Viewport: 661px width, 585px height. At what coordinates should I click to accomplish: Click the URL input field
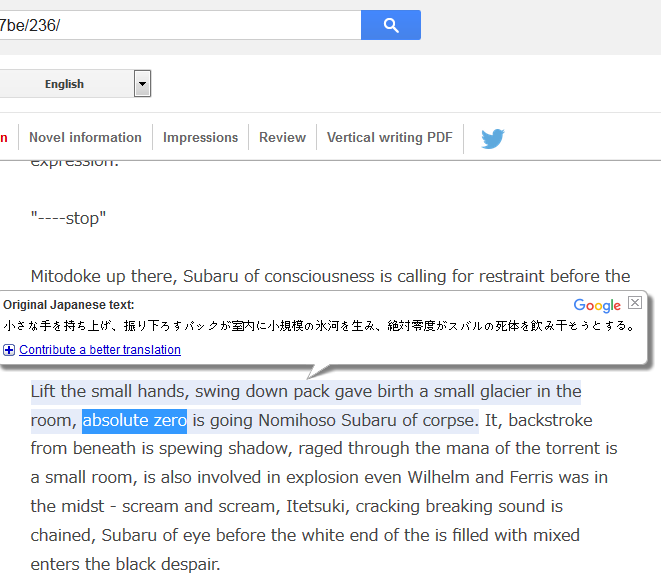(180, 25)
